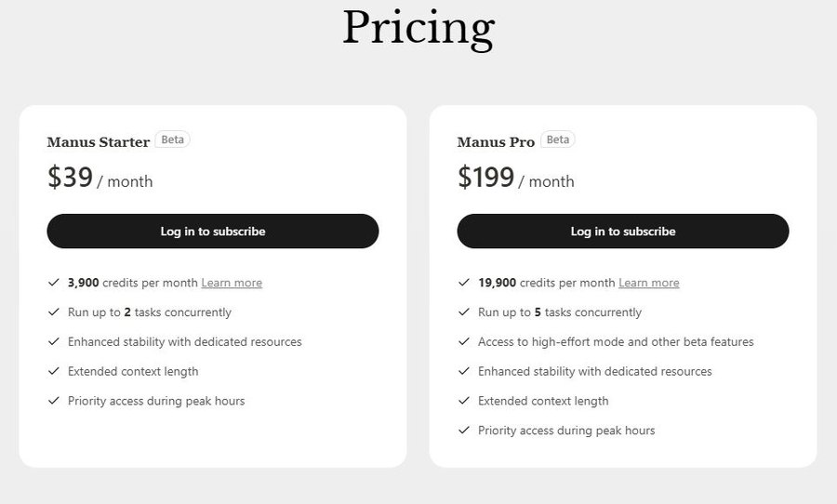Image resolution: width=837 pixels, height=504 pixels.
Task: Click the Pro plan's Priority access checkmark
Action: 463,431
